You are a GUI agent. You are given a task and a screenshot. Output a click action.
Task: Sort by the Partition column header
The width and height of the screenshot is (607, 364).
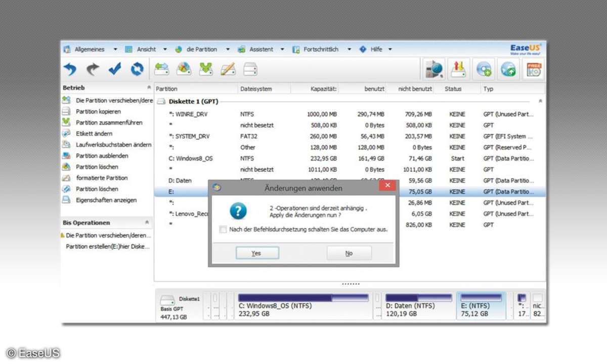pos(195,89)
